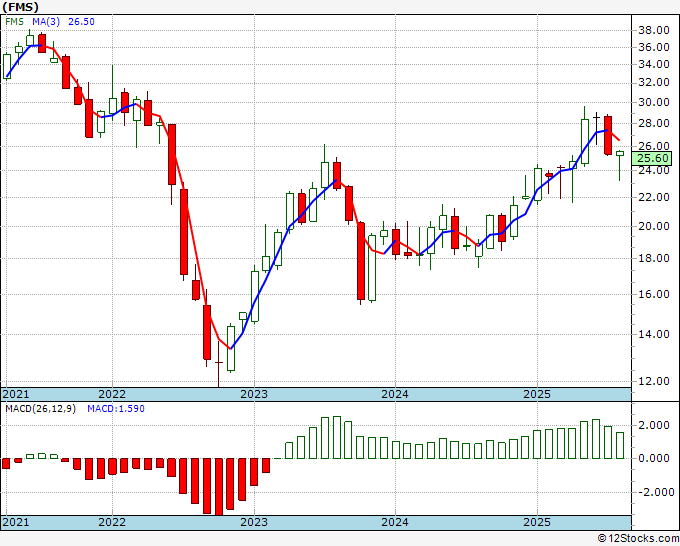
Task: Click the tallest green MACD bar in 2023
Action: [337, 438]
